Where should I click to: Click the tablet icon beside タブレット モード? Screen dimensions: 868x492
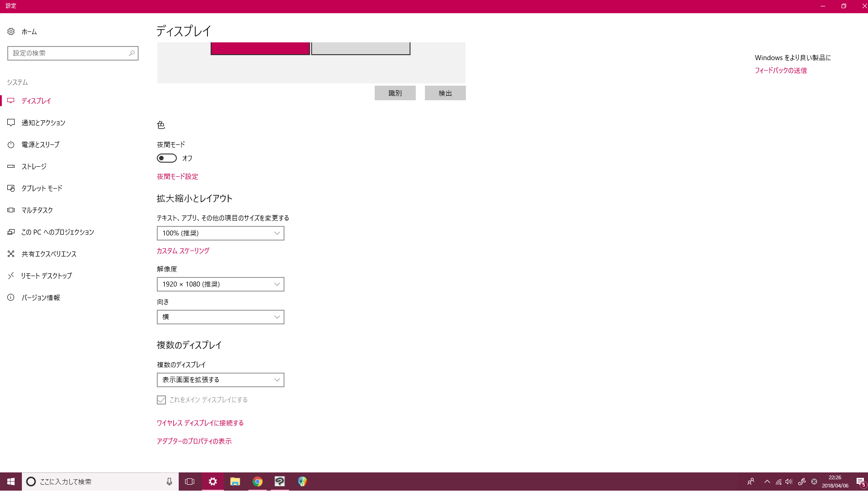(x=11, y=188)
